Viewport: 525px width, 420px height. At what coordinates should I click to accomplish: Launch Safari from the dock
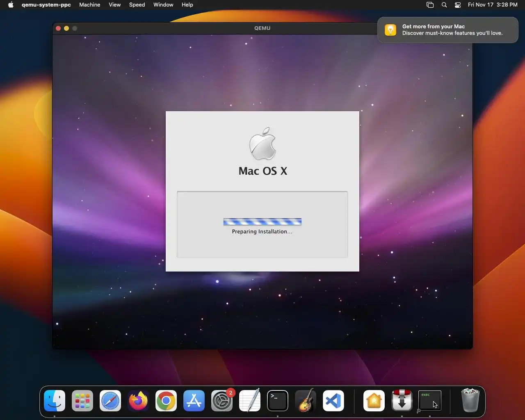[110, 401]
